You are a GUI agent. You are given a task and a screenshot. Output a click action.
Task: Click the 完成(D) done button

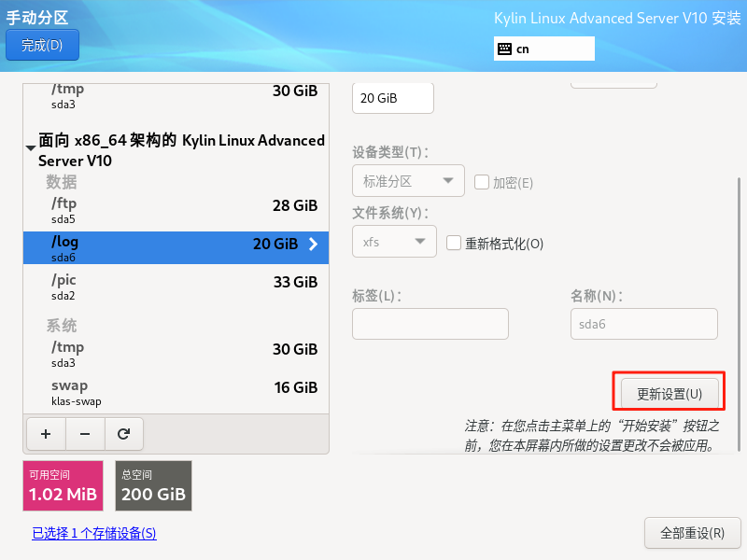point(42,45)
